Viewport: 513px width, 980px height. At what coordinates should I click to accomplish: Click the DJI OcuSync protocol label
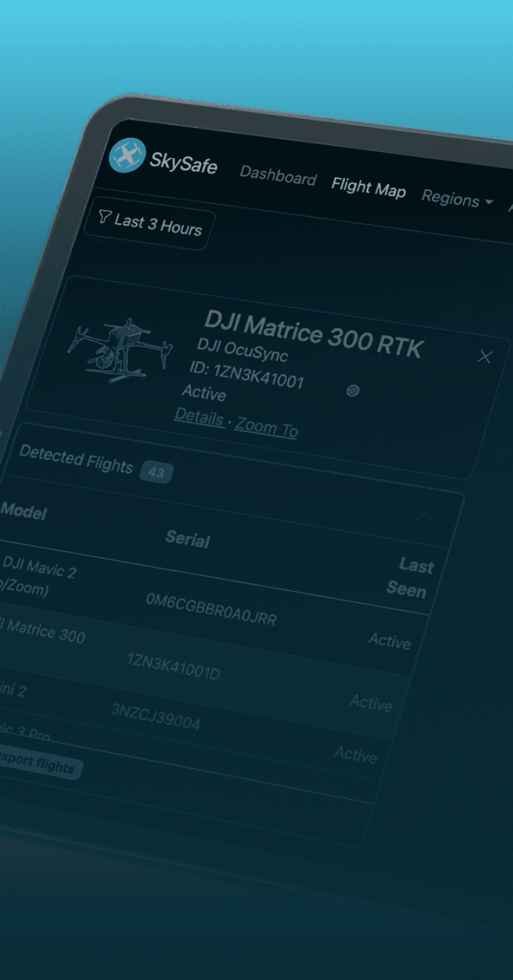point(242,350)
